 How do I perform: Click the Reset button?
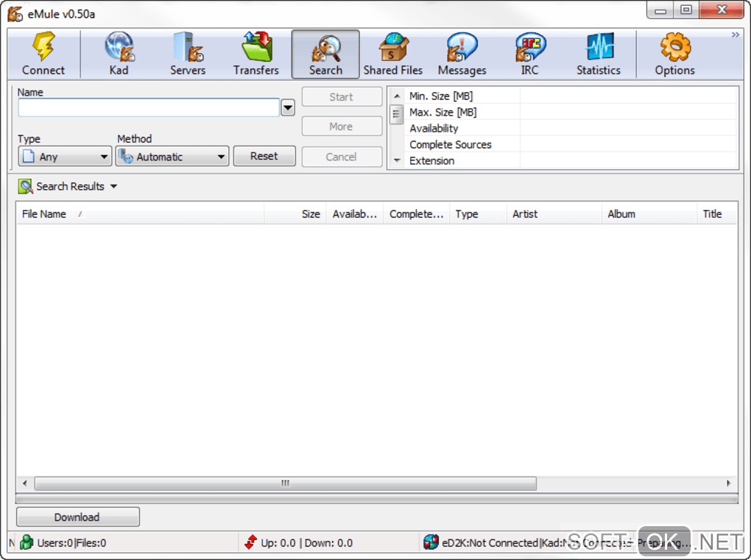click(264, 157)
